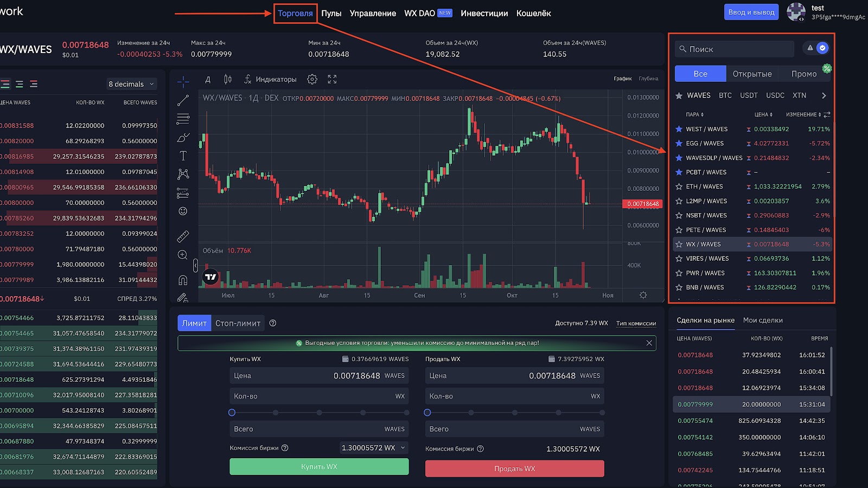
Task: Favorite the ETH / WAVES pair
Action: click(679, 187)
